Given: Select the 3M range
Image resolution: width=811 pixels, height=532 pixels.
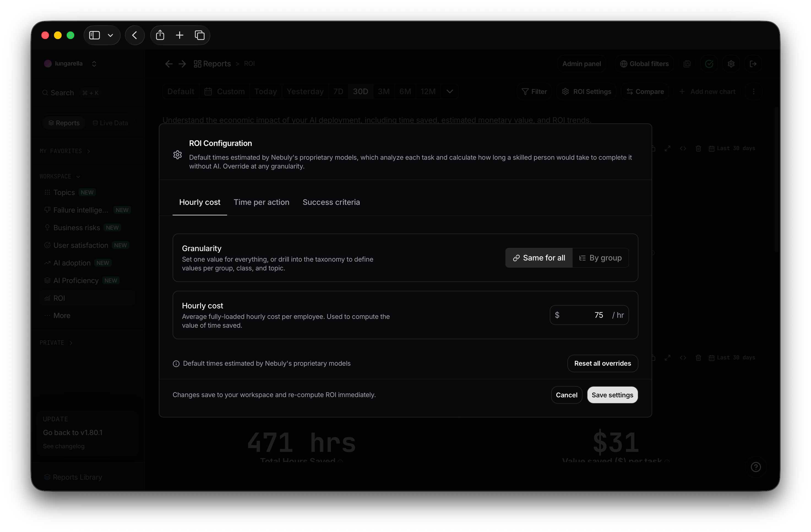Looking at the screenshot, I should (384, 91).
